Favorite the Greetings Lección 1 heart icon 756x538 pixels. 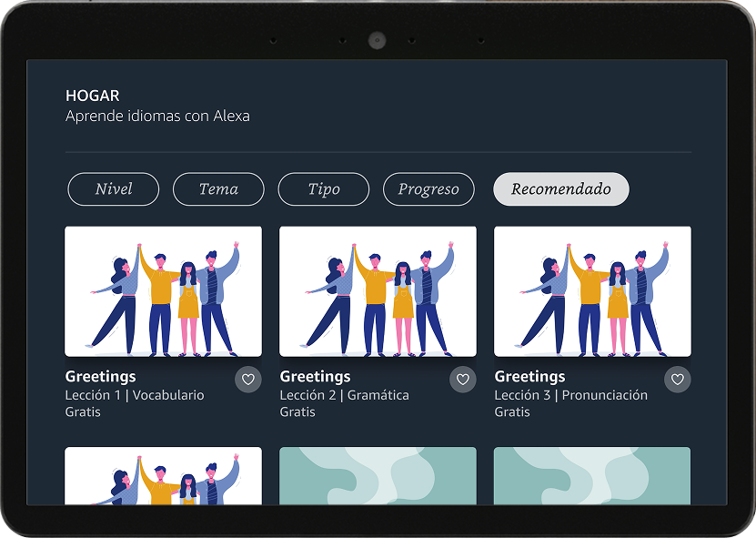[x=248, y=380]
